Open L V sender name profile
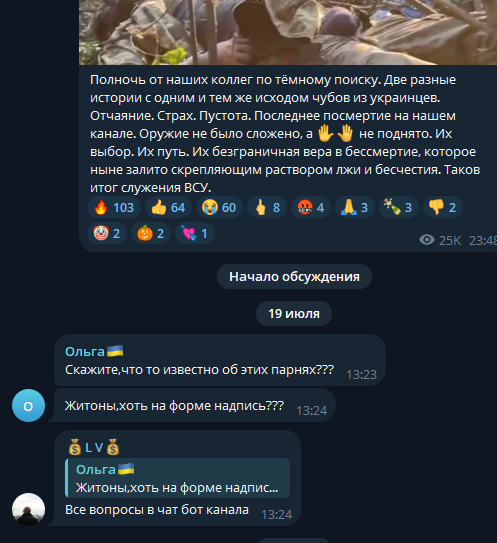The image size is (497, 543). 94,447
